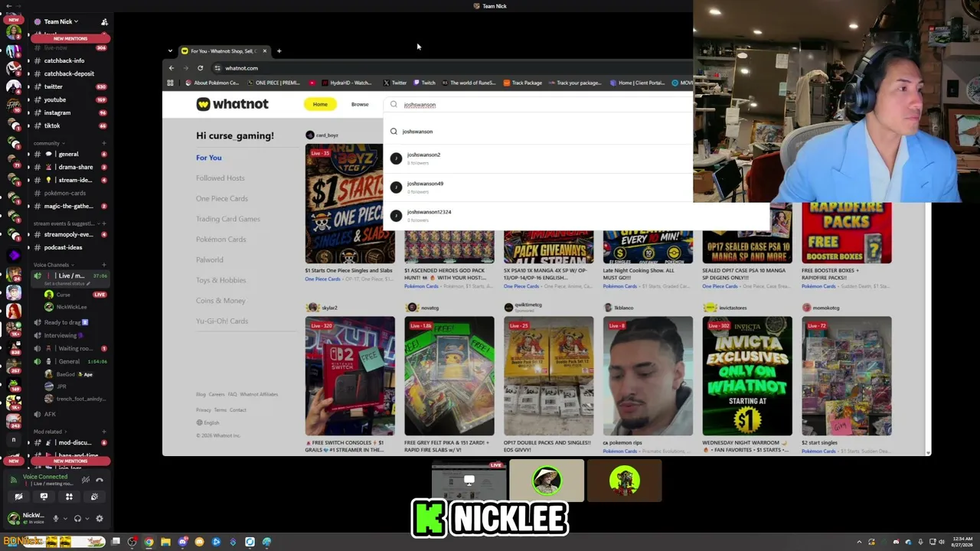Open Discord soundboard button
The height and width of the screenshot is (551, 980).
(94, 497)
